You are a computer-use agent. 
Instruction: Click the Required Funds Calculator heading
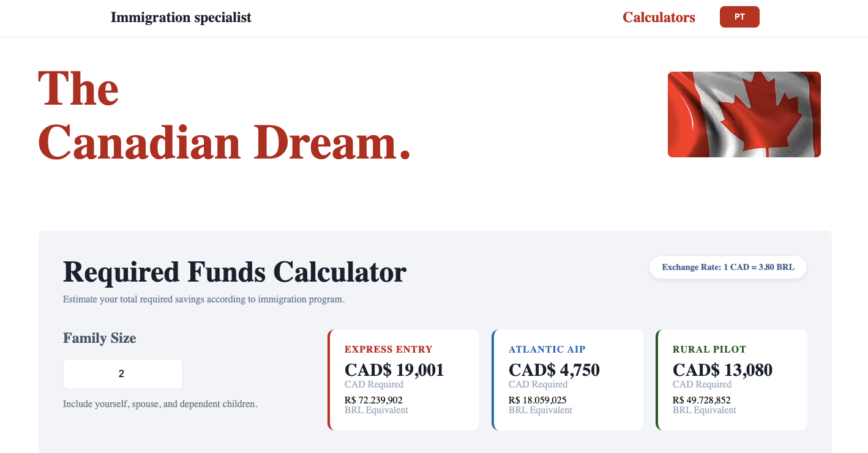pyautogui.click(x=234, y=272)
